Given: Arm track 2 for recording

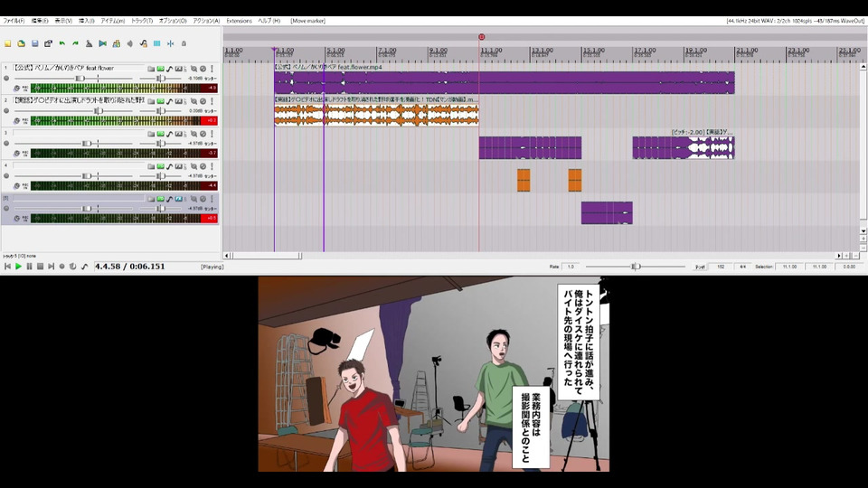Looking at the screenshot, I should tap(6, 110).
